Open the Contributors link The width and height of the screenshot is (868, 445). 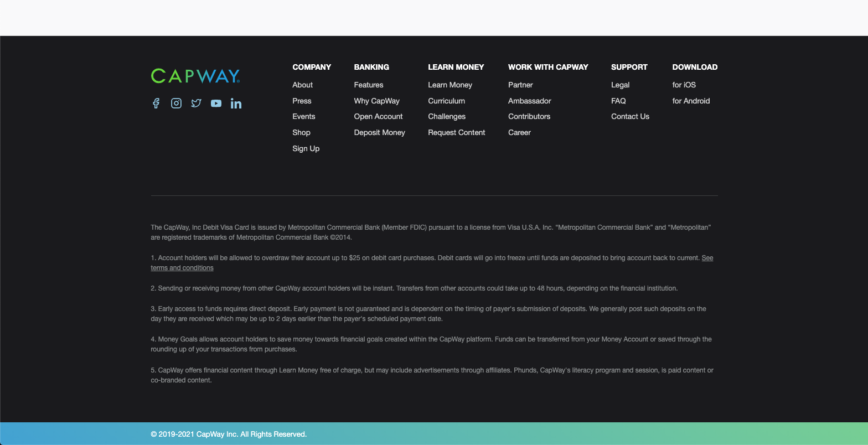click(529, 116)
